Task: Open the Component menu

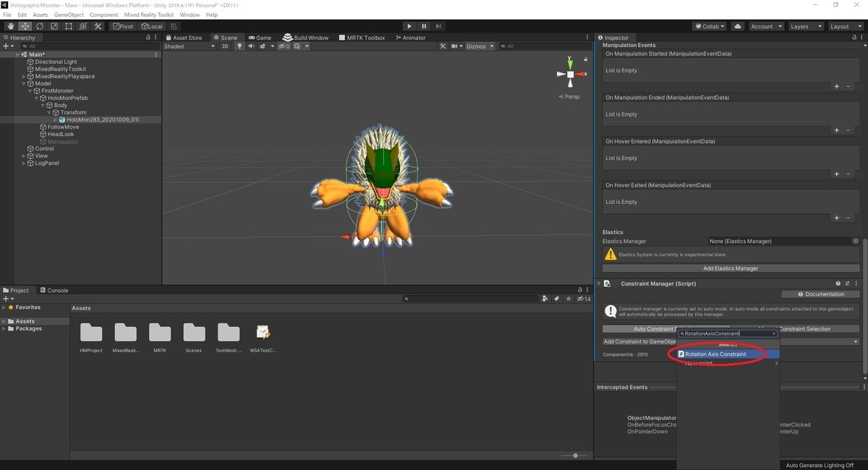Action: click(104, 14)
